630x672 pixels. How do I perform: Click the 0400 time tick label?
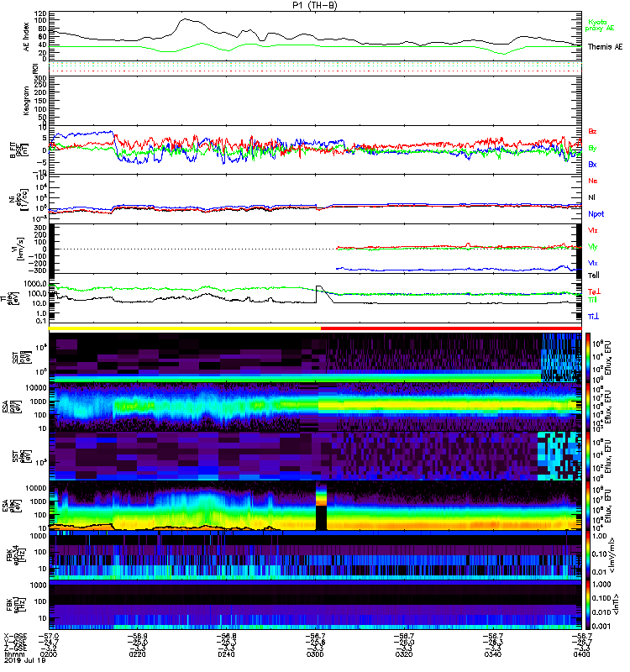(581, 654)
